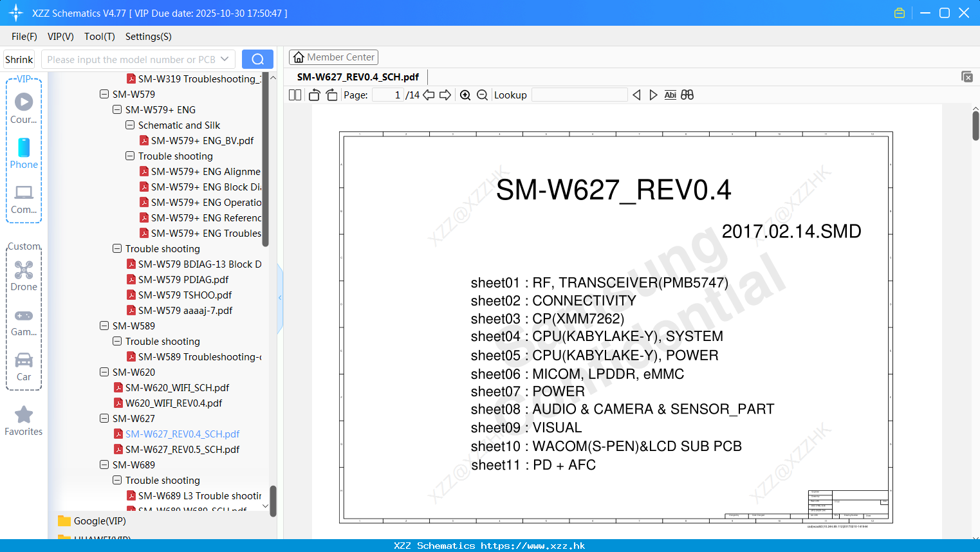Select SM-W627_REV0.4_SCH.pdf tab
980x552 pixels.
point(358,77)
